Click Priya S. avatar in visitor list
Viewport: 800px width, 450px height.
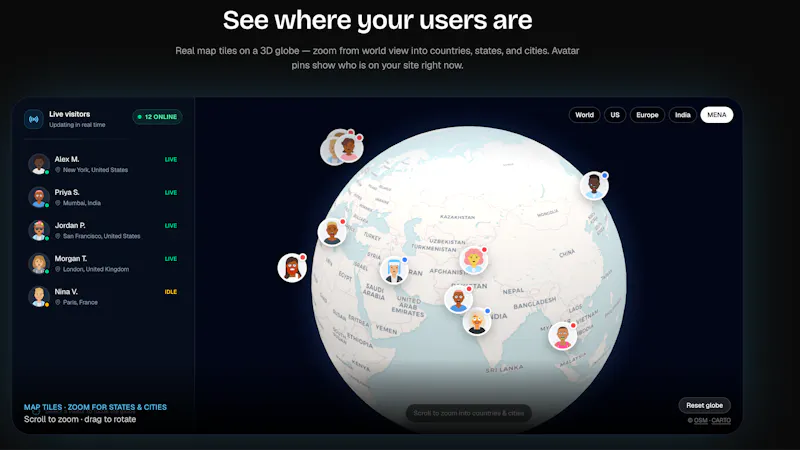tap(39, 197)
